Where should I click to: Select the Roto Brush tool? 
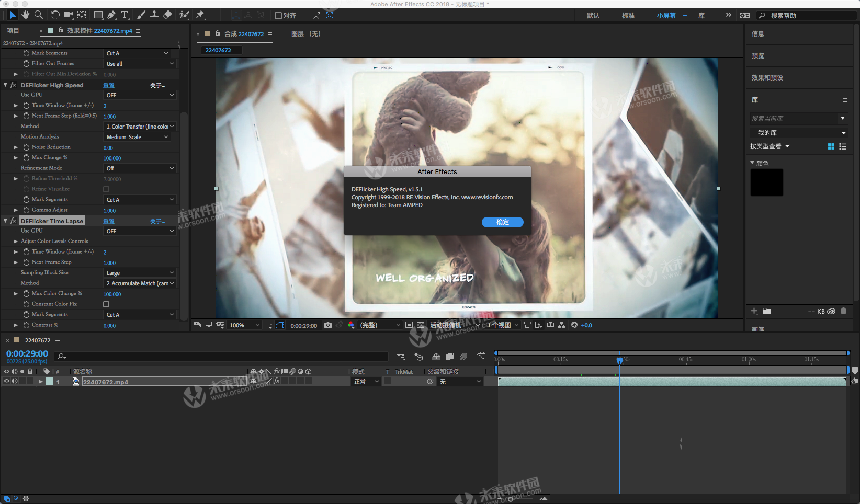click(184, 15)
